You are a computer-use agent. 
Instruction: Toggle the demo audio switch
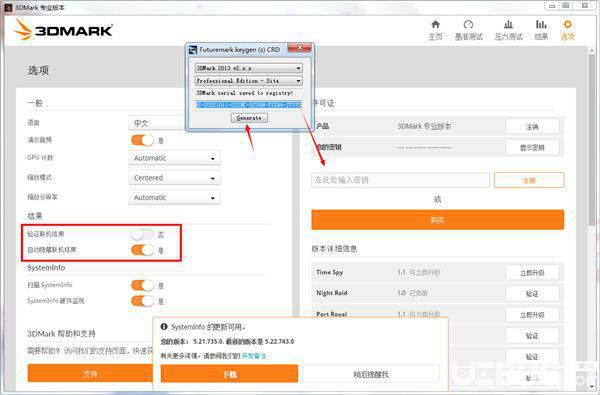tap(142, 140)
